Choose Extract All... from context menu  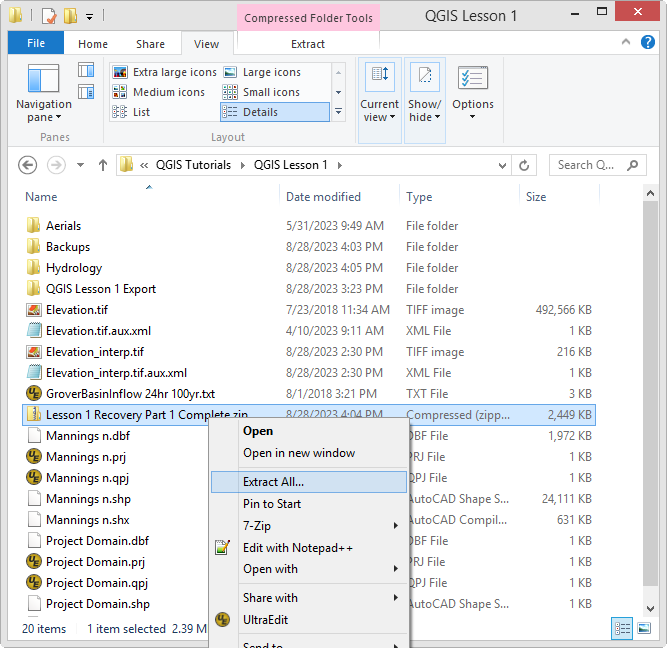(273, 482)
